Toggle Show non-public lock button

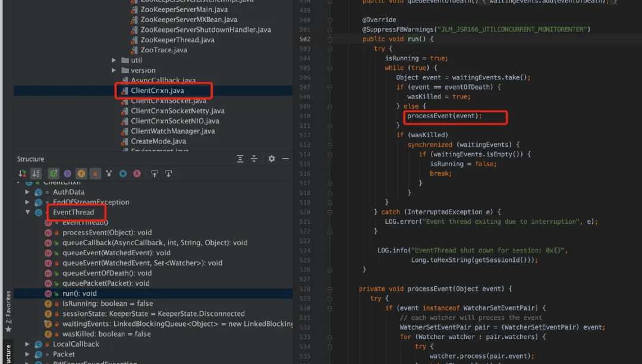[x=95, y=174]
